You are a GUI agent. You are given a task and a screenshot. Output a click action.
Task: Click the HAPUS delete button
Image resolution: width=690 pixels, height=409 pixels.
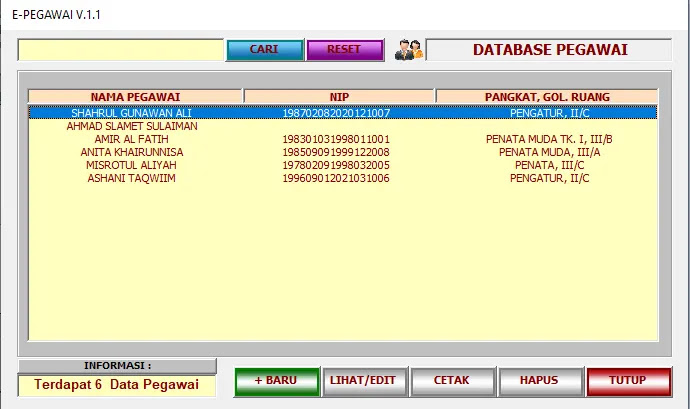click(x=540, y=381)
